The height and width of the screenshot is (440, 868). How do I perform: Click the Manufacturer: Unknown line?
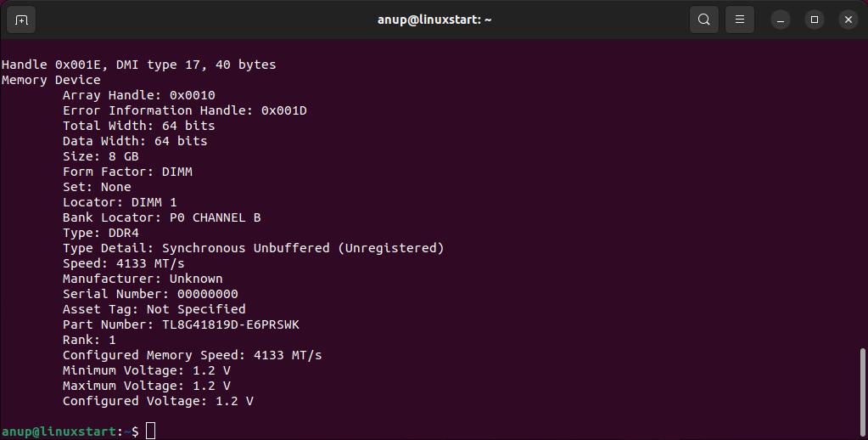(143, 279)
